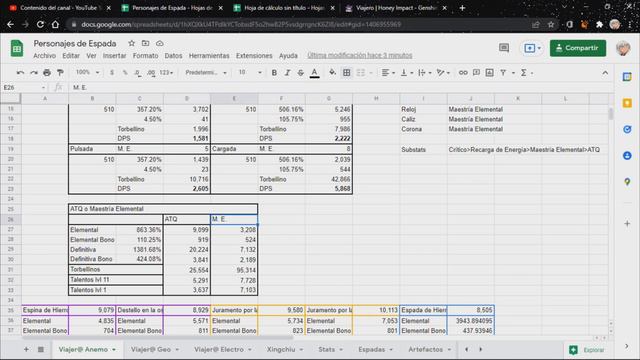Click the Redo icon in toolbar
The width and height of the screenshot is (640, 360).
pos(33,73)
